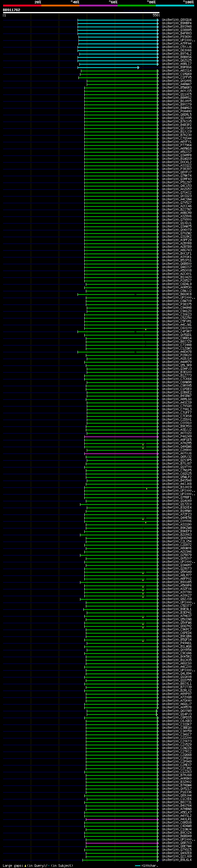Screen dimensions: 197x868
Task: Select the UniRef100_C5YJJ6 label
Action: (176, 47)
